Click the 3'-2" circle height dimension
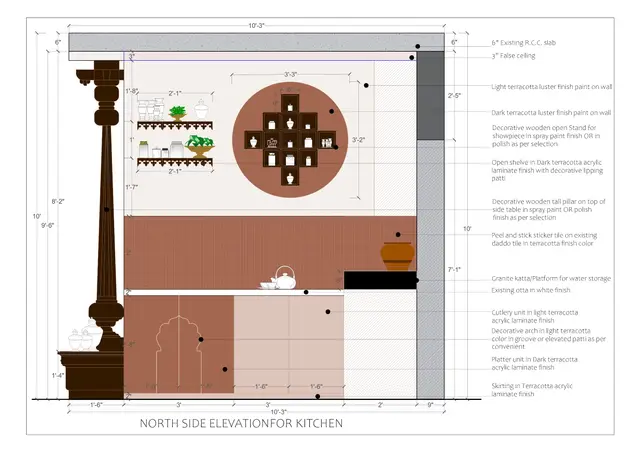640x452 pixels. (358, 140)
